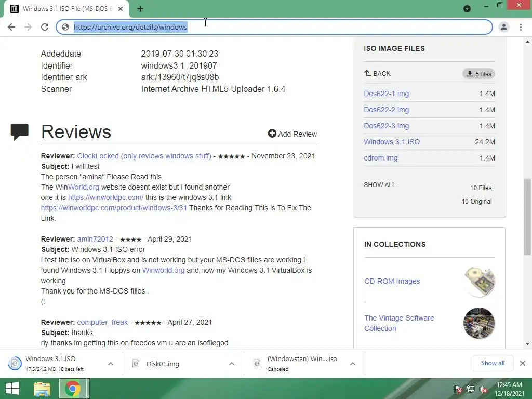Click the Disk01.img file icon
Screen dimensions: 532x399
pyautogui.click(x=136, y=364)
